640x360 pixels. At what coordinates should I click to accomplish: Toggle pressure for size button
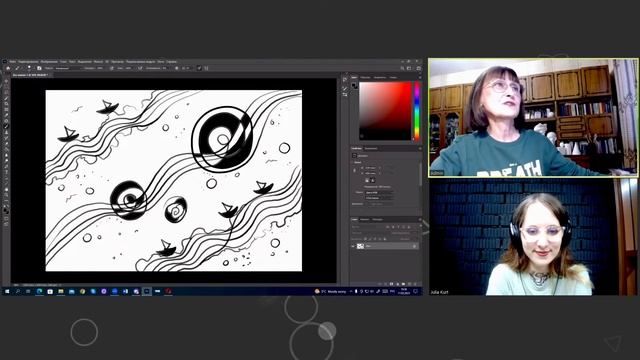pyautogui.click(x=200, y=68)
